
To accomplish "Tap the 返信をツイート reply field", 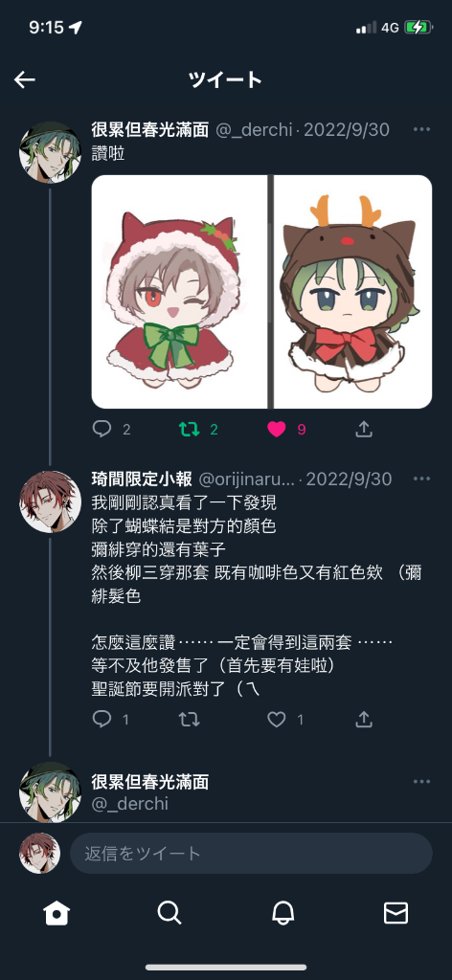I will 251,853.
